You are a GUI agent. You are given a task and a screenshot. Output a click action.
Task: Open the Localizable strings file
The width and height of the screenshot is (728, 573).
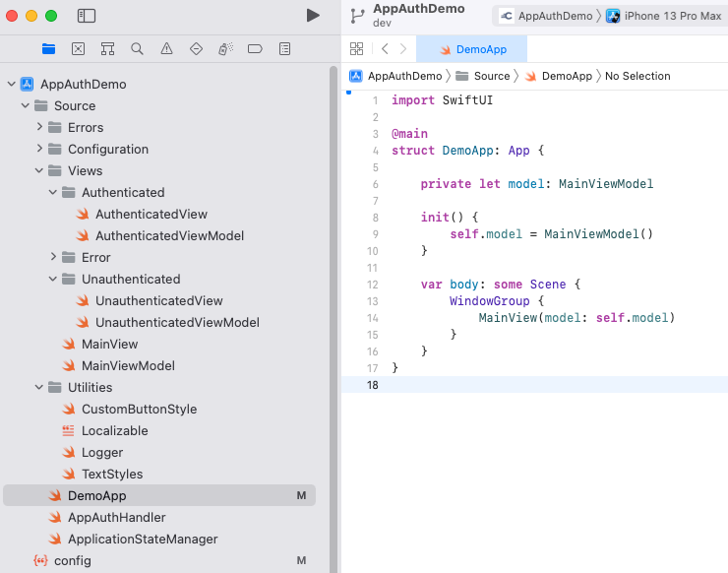click(x=115, y=431)
